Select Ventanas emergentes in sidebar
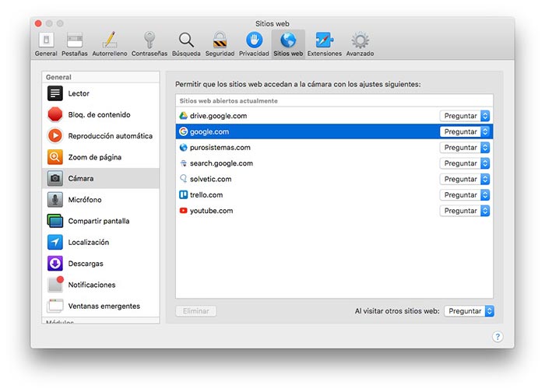This screenshot has height=392, width=545. tap(100, 306)
